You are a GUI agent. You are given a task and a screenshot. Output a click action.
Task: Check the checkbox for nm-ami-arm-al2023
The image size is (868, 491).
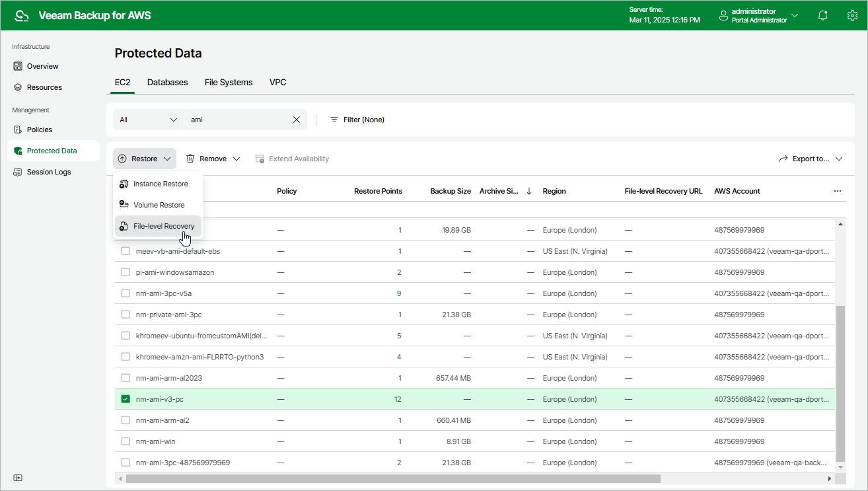click(x=126, y=377)
